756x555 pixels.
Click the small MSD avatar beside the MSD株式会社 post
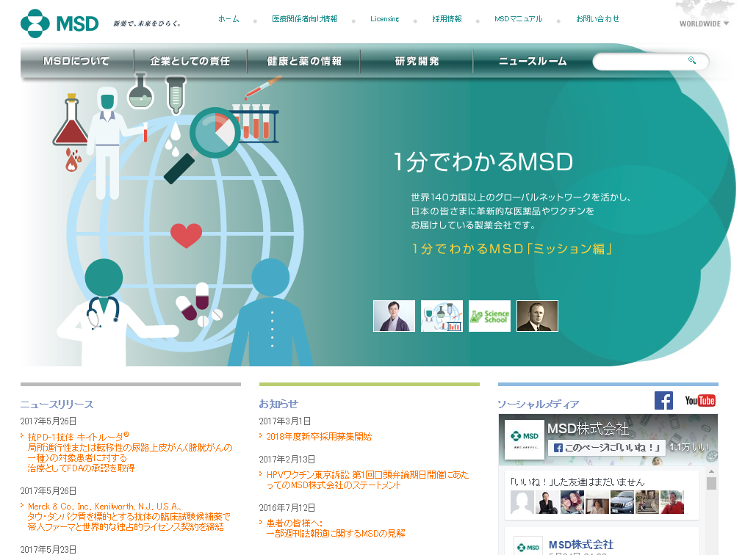click(528, 547)
